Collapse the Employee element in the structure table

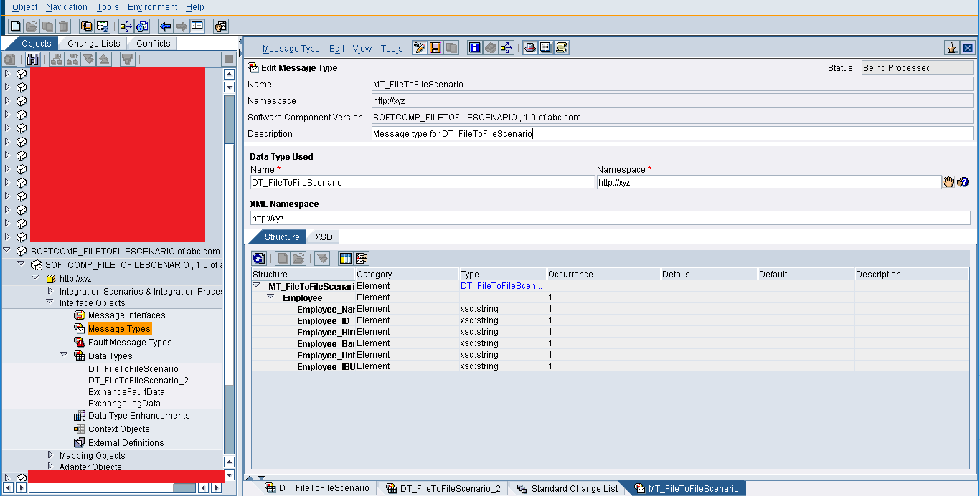click(270, 297)
